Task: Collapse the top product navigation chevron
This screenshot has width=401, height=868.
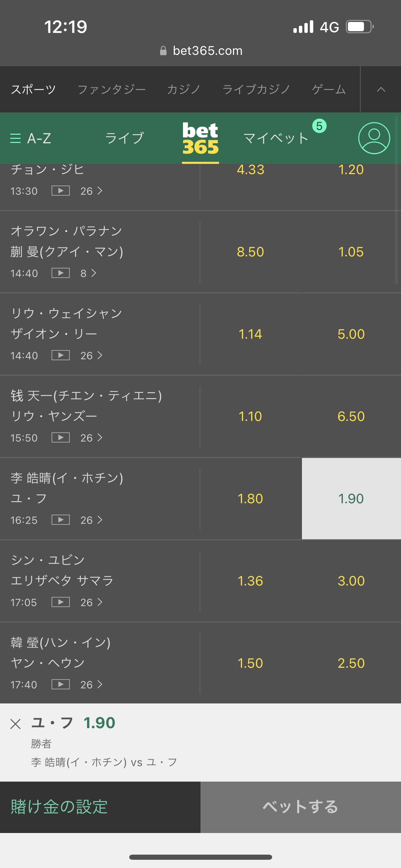Action: tap(381, 89)
